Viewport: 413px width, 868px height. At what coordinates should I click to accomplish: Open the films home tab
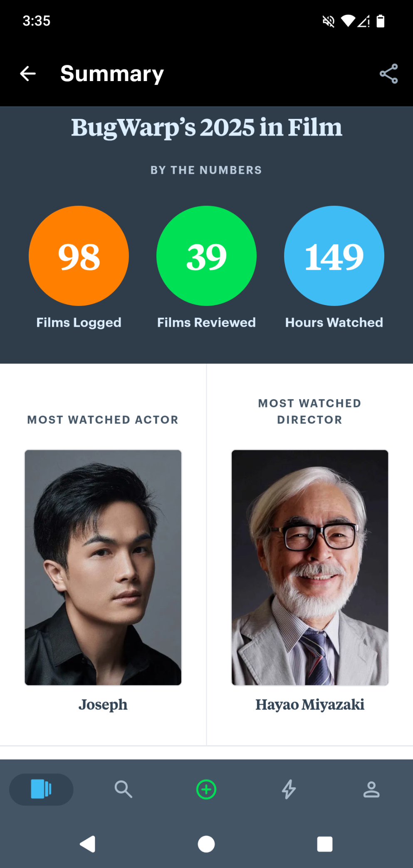coord(41,789)
